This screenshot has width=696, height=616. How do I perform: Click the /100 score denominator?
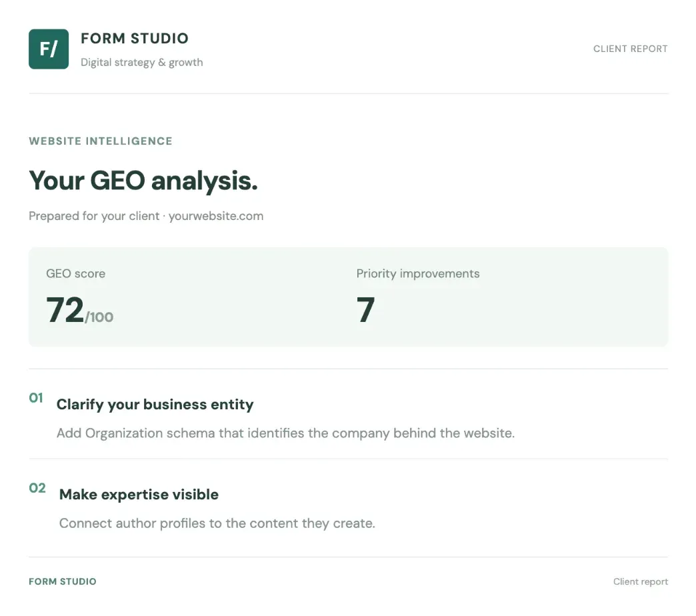pos(99,317)
